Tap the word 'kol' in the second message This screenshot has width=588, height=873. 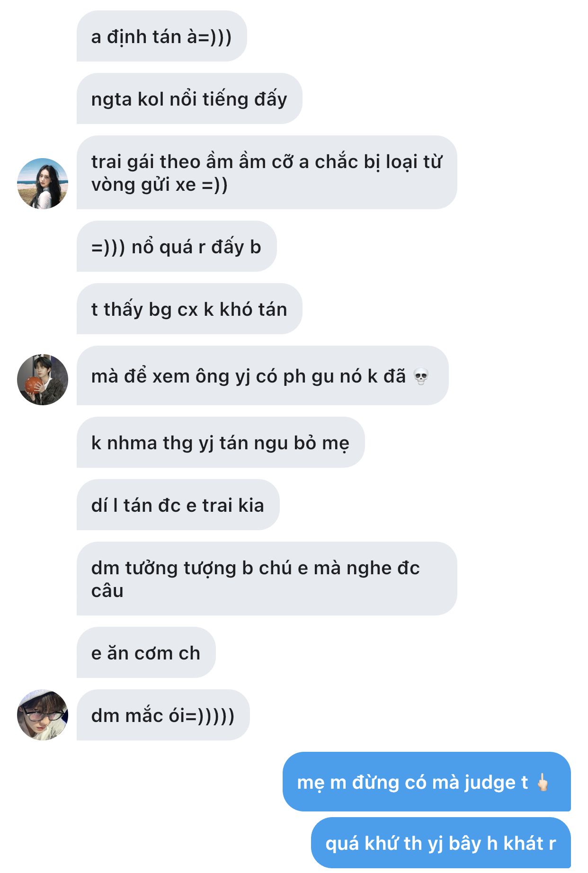pyautogui.click(x=151, y=99)
